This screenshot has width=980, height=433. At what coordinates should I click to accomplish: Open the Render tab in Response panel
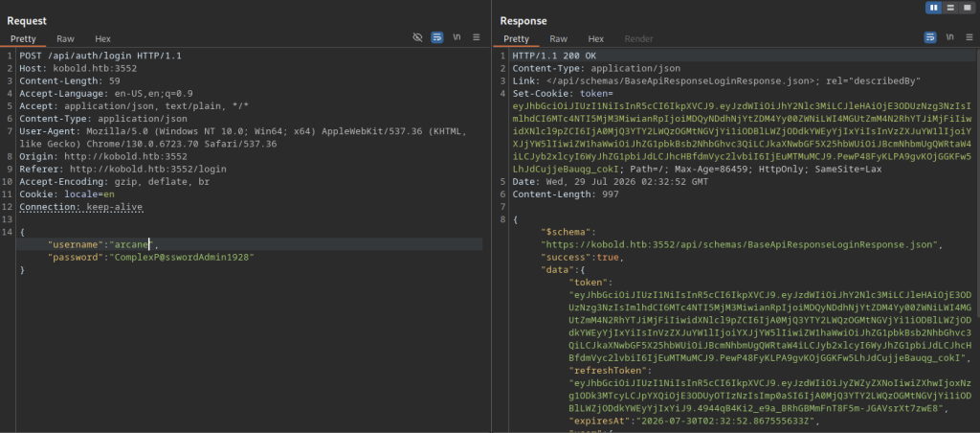[x=638, y=38]
